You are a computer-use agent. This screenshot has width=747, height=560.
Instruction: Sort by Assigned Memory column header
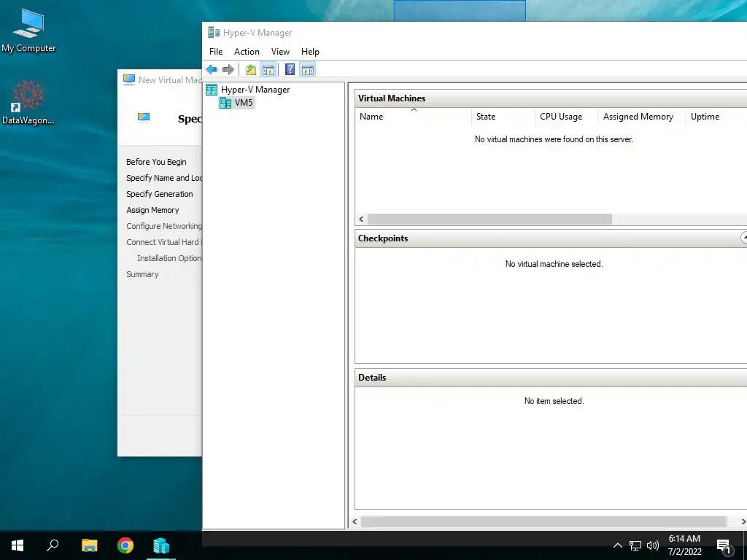click(x=642, y=117)
